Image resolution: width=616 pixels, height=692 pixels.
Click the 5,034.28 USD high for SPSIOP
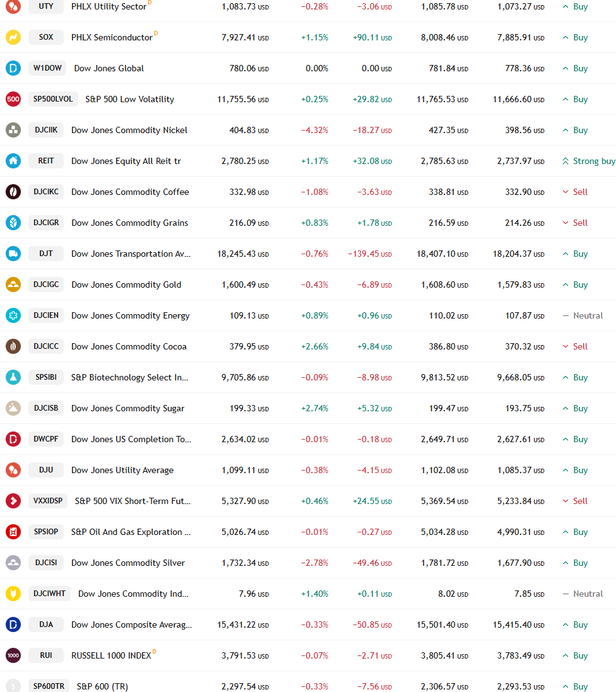coord(445,532)
